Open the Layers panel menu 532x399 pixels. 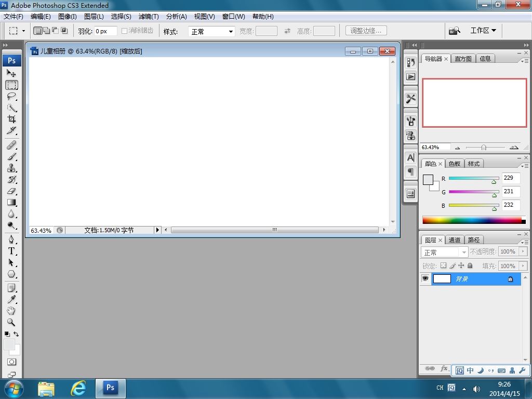click(525, 242)
